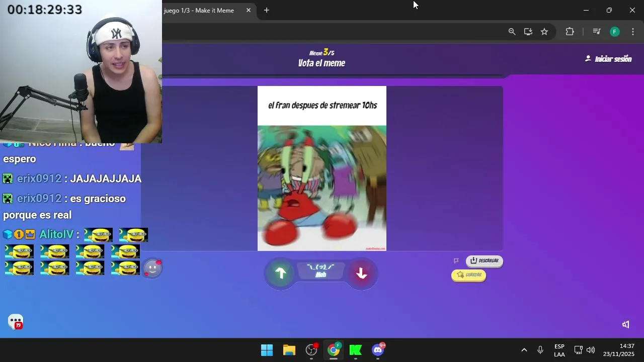Switch ESP LAA input language
The height and width of the screenshot is (362, 644).
[559, 350]
